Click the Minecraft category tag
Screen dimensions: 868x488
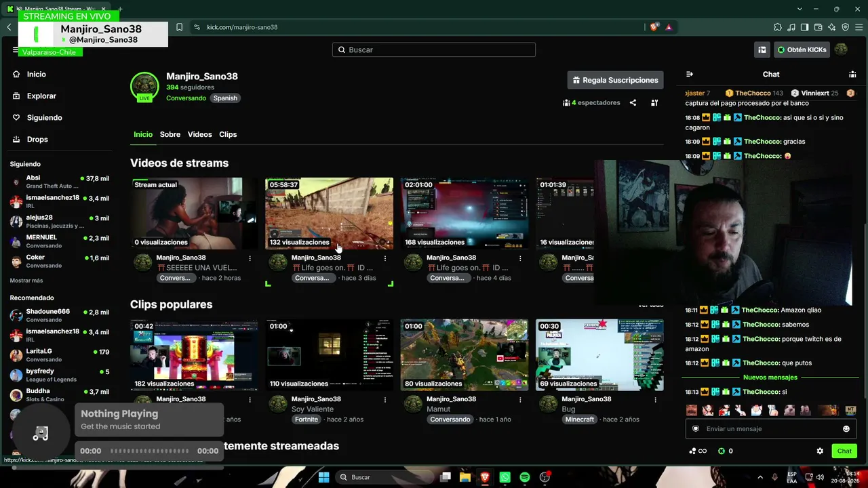580,420
